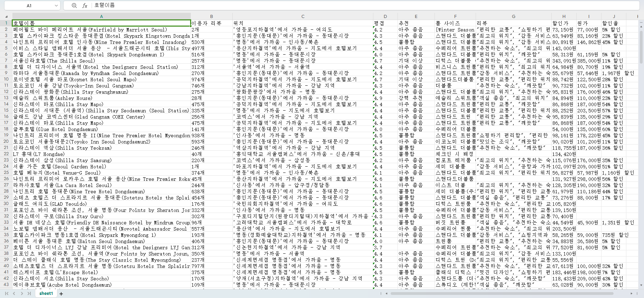
Task: Select column I header
Action: (x=589, y=16)
